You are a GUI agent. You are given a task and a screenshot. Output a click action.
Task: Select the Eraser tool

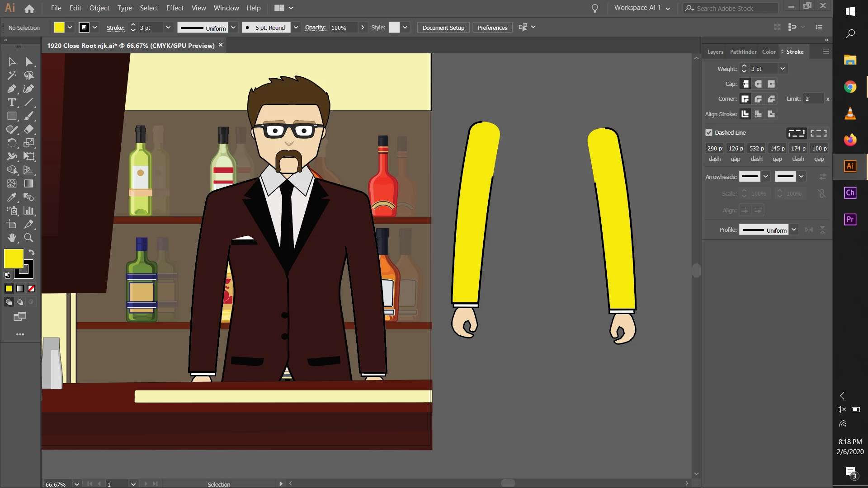[x=29, y=130]
